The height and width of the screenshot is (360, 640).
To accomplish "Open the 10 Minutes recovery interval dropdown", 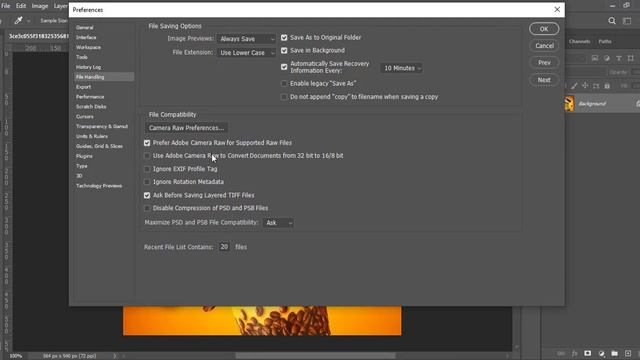I will (402, 68).
